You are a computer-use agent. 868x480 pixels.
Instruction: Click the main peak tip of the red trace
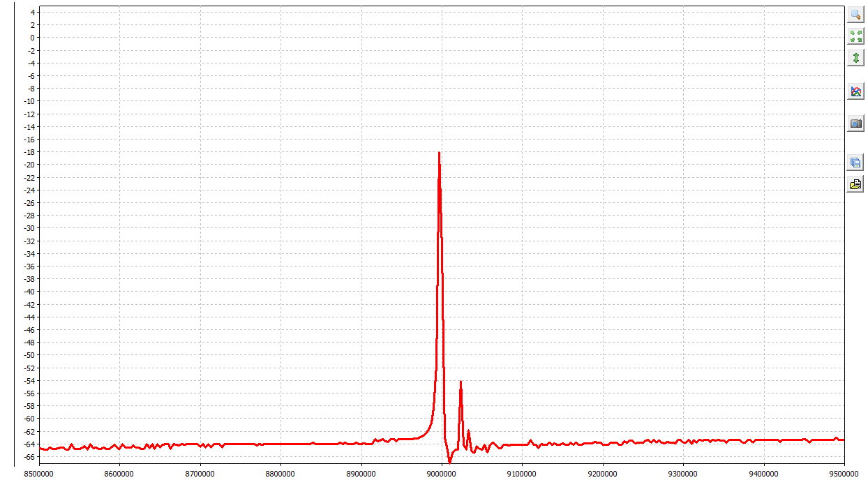[x=439, y=153]
